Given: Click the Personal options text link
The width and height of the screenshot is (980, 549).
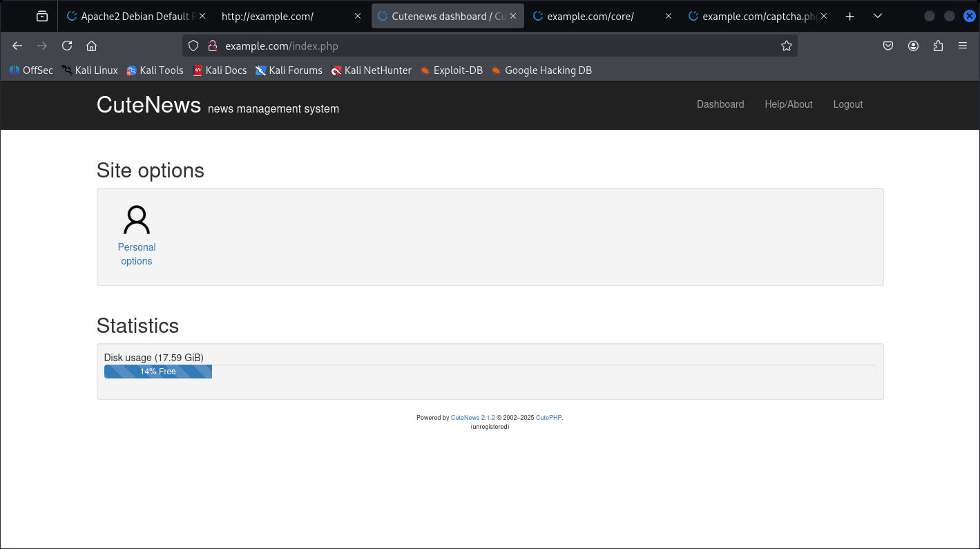Looking at the screenshot, I should tap(137, 254).
